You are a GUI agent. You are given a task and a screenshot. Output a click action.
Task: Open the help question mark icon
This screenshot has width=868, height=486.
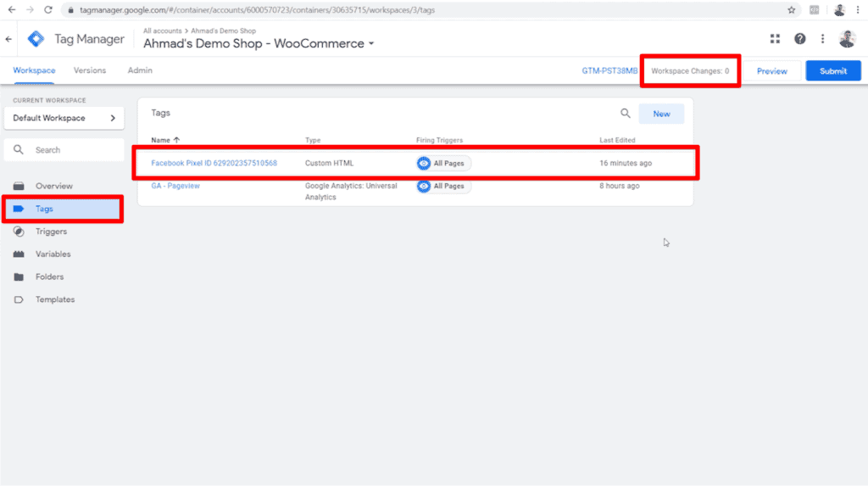tap(800, 39)
